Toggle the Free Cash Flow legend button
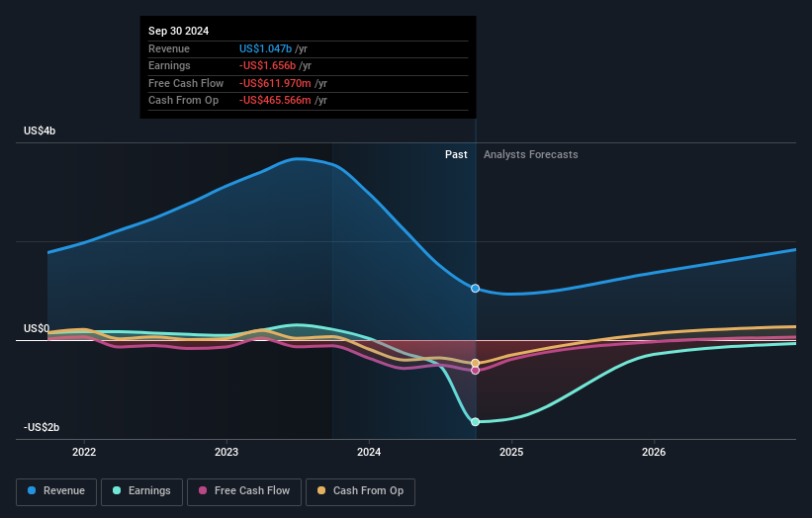Screen dimensions: 812x518 [244, 491]
